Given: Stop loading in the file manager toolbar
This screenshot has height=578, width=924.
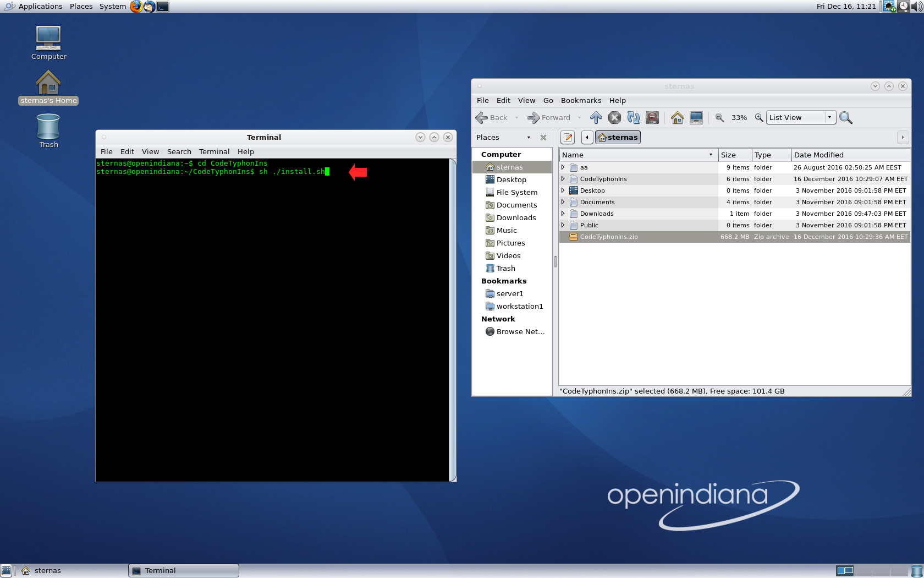Looking at the screenshot, I should tap(614, 117).
